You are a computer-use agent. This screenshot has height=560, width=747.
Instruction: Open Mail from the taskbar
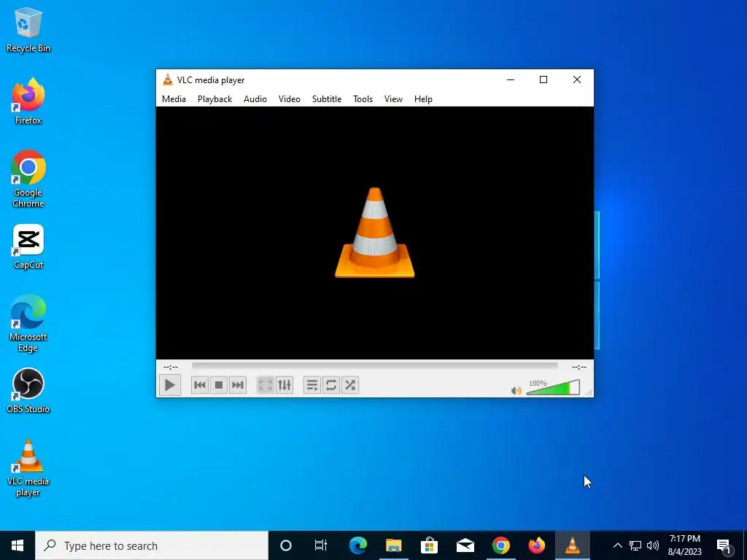[x=465, y=545]
